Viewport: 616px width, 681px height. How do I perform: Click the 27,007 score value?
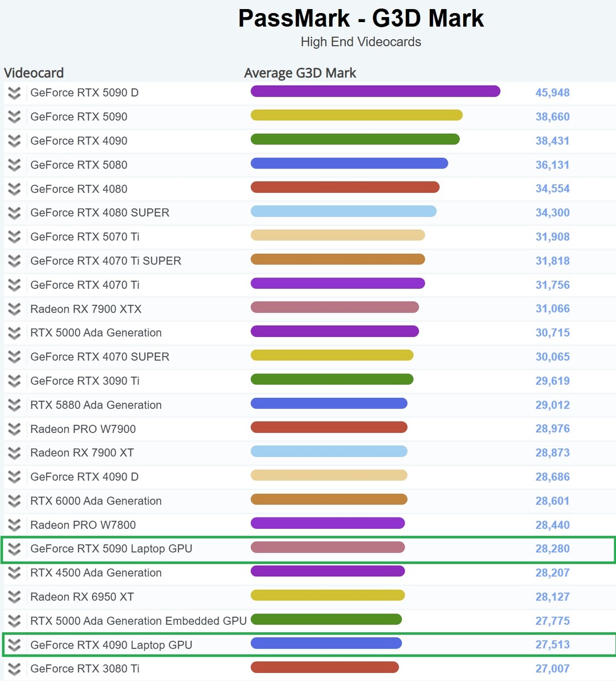pyautogui.click(x=552, y=669)
